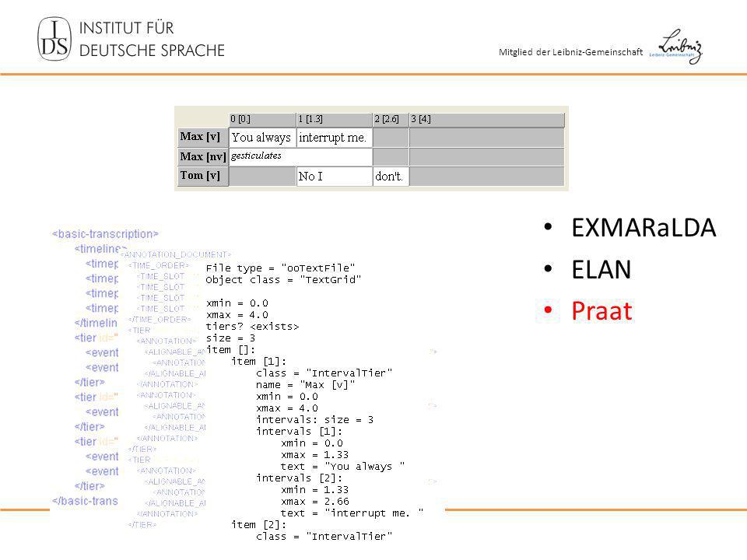Click the 'intervals: size = 3' line
The width and height of the screenshot is (747, 560).
pyautogui.click(x=315, y=419)
